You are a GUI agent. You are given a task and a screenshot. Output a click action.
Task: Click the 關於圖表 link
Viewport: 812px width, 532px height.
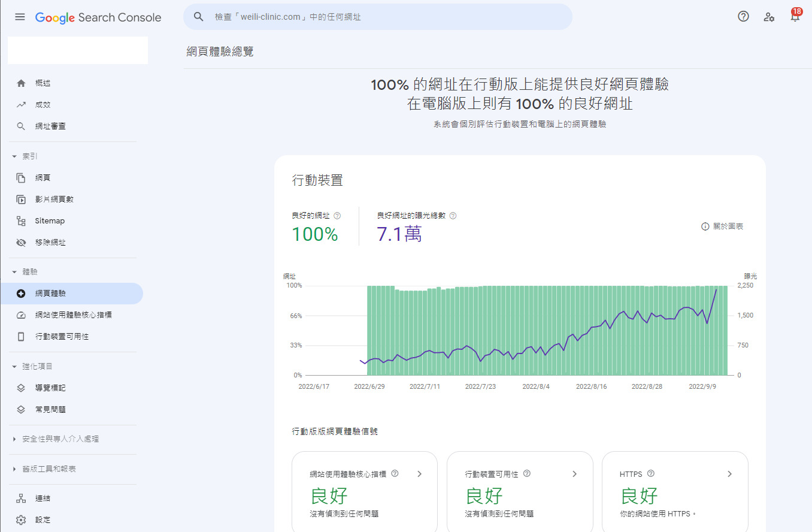pos(728,226)
